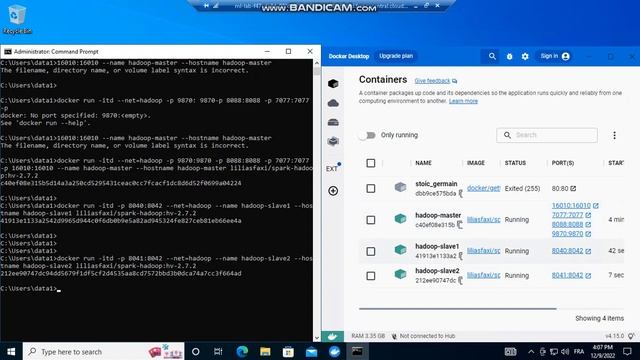The image size is (640, 360).
Task: Copy hadoop-slave1 container ID
Action: 460,256
